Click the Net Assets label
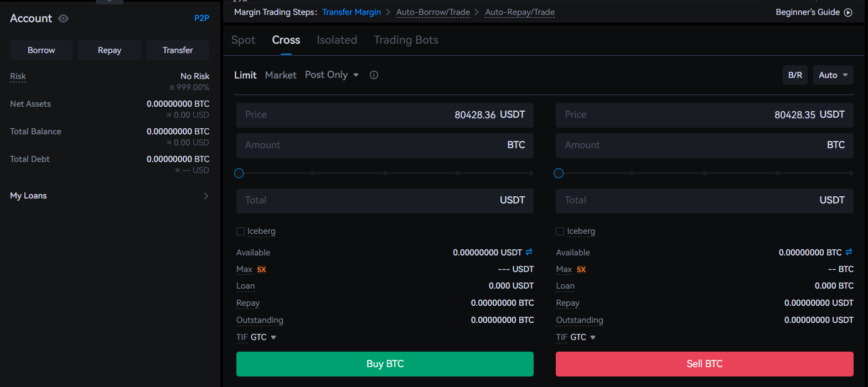Image resolution: width=868 pixels, height=387 pixels. [x=30, y=104]
